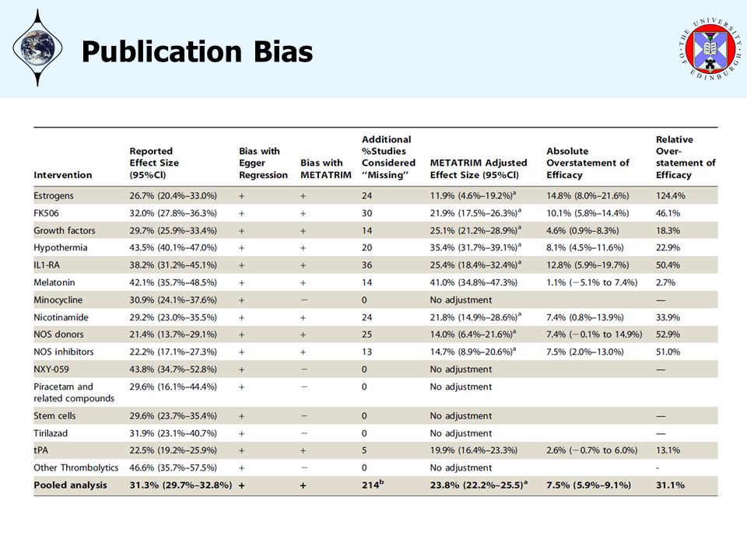
Task: Select the 'Pooled analysis' row label
Action: pos(71,485)
